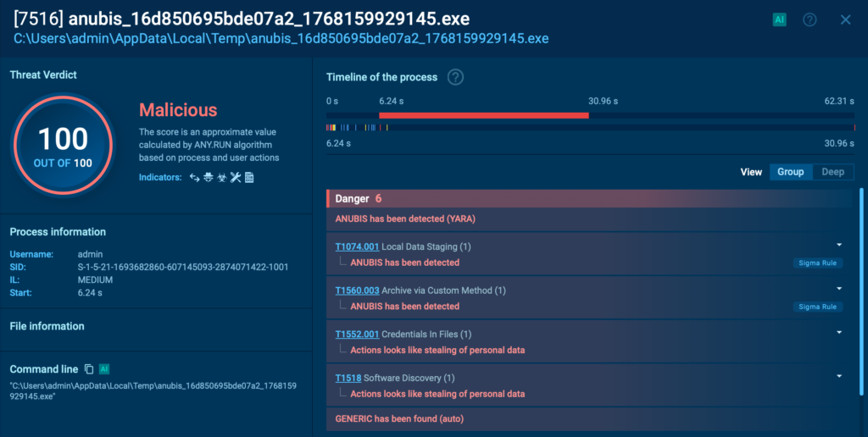Viewport: 868px width, 437px height.
Task: Click the file path link under title
Action: 281,39
